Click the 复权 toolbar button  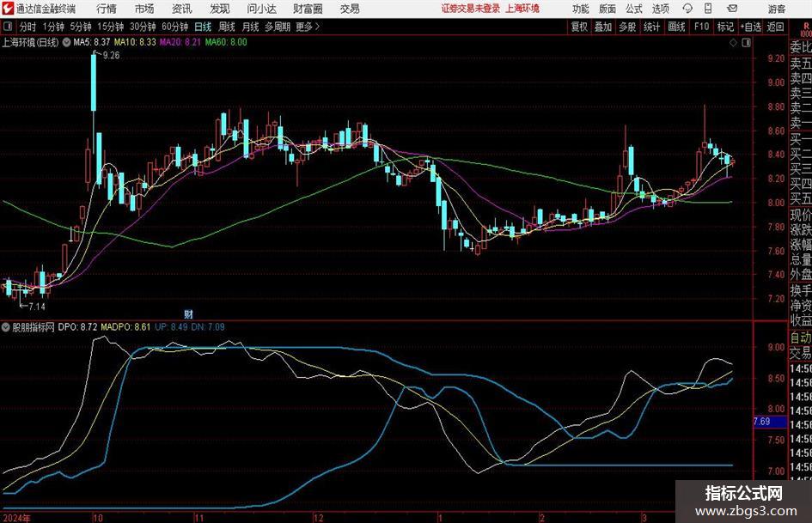point(579,27)
